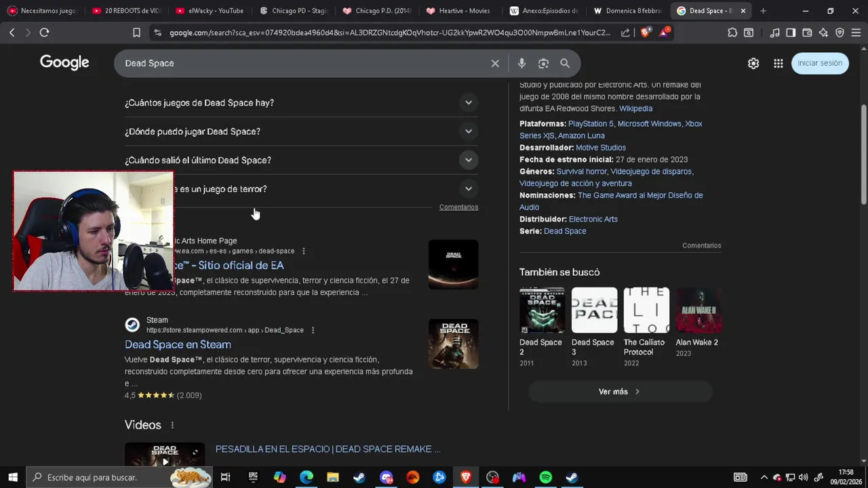868x488 pixels.
Task: Open the Wikipedia link in knowledge panel
Action: [x=635, y=108]
